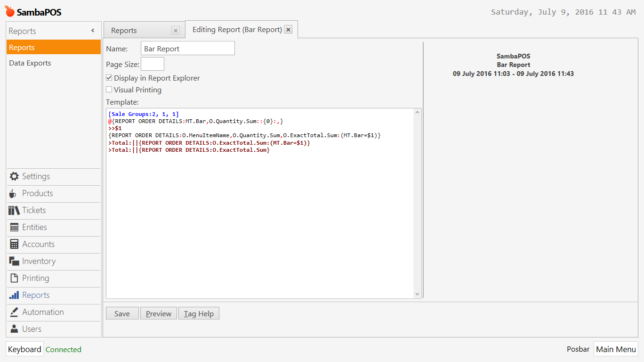Select the Entities building icon

click(14, 227)
